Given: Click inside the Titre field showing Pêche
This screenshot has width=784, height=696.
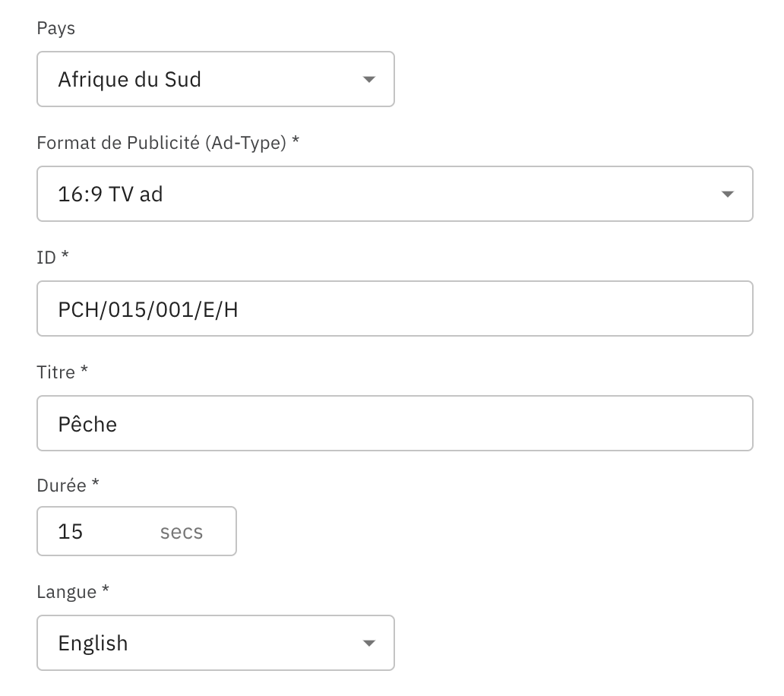Looking at the screenshot, I should click(x=395, y=423).
